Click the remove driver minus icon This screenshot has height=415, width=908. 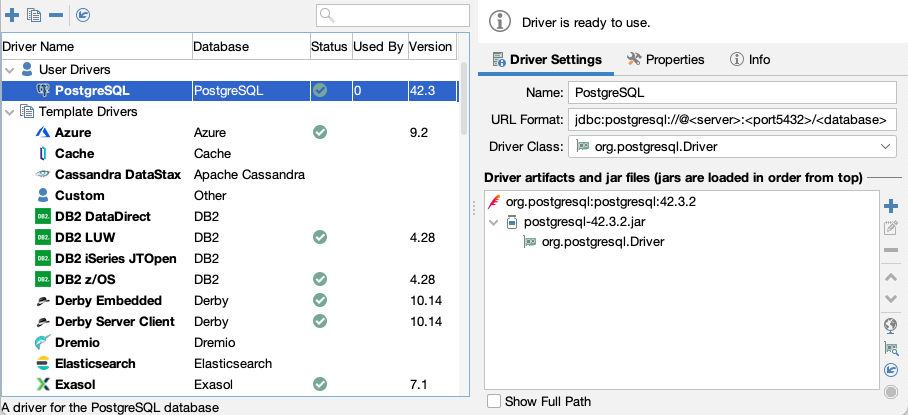56,15
